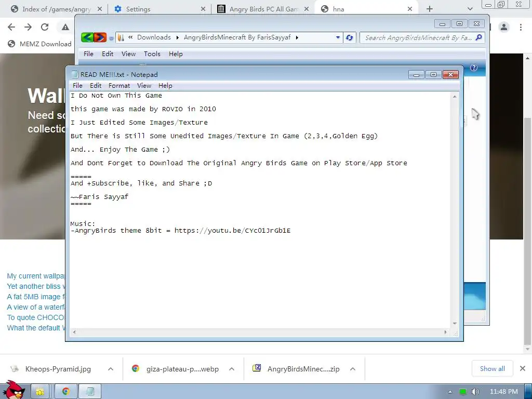The image size is (532, 399).
Task: Click the Chrome tab search chevron
Action: tap(470, 9)
